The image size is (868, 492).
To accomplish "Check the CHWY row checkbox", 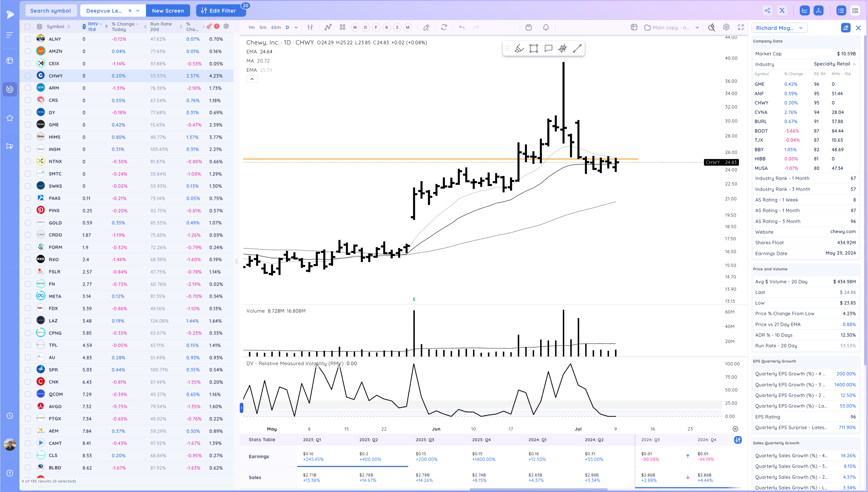I will (x=28, y=76).
